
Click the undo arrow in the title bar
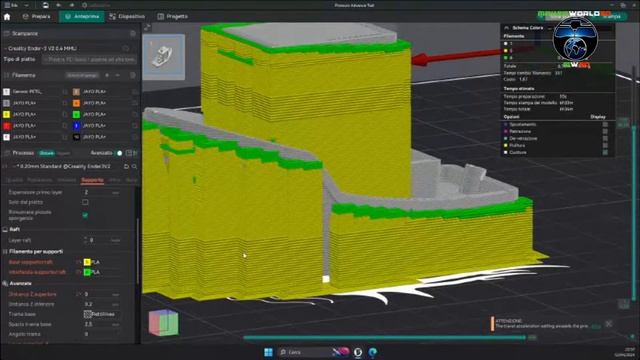point(59,5)
